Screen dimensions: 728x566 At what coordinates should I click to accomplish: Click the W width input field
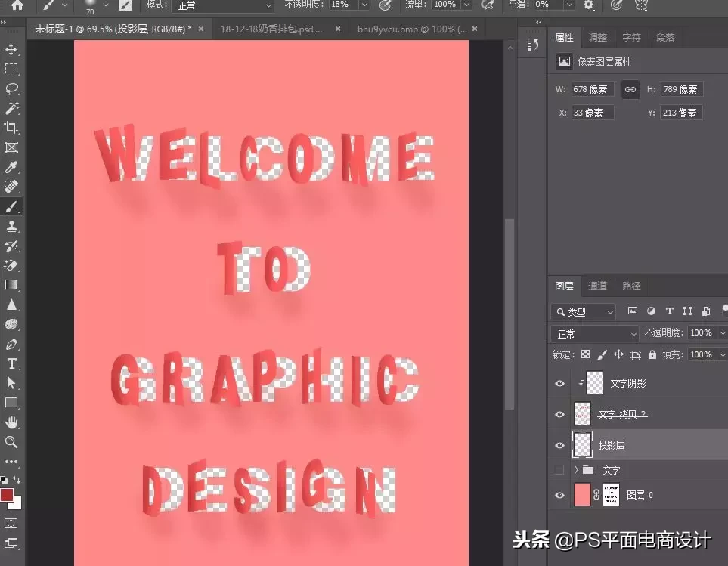click(x=593, y=89)
